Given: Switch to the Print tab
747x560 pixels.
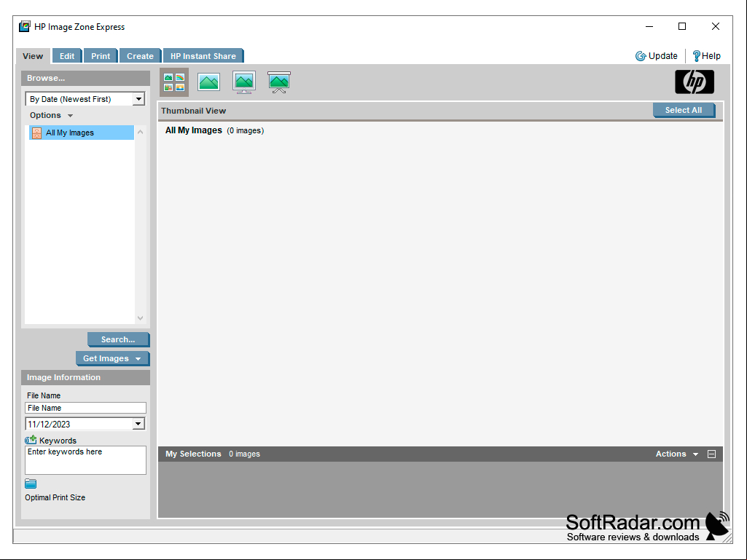Looking at the screenshot, I should point(101,56).
